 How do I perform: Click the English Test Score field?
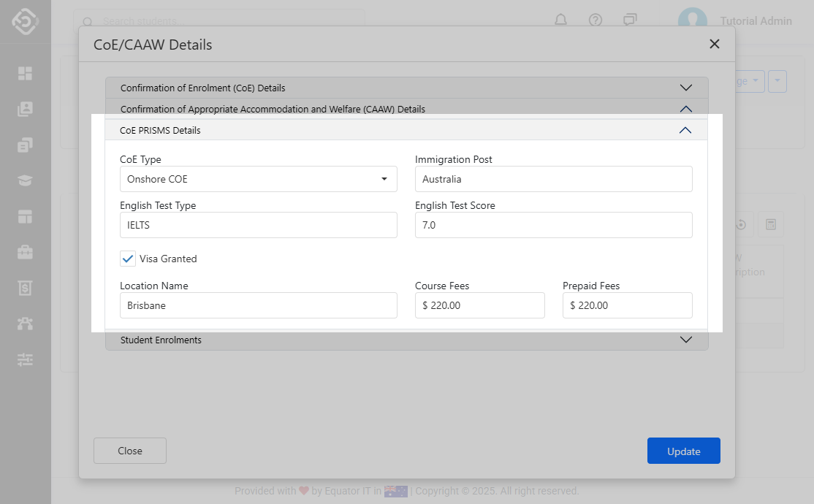pos(553,225)
